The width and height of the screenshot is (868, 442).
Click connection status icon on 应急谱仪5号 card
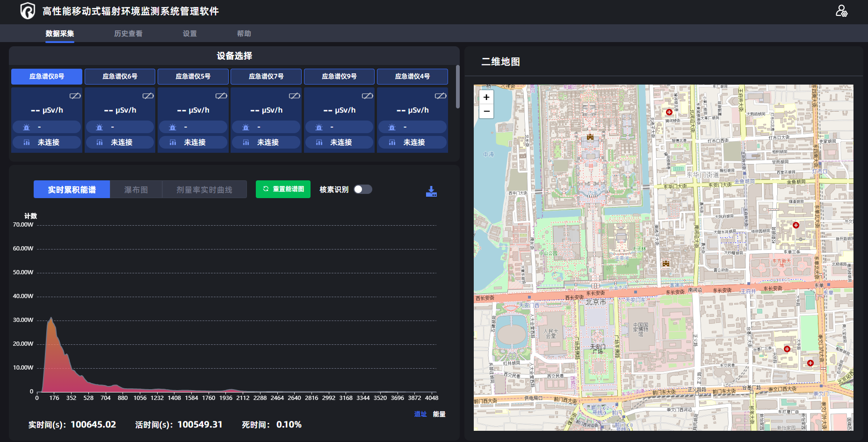point(173,142)
